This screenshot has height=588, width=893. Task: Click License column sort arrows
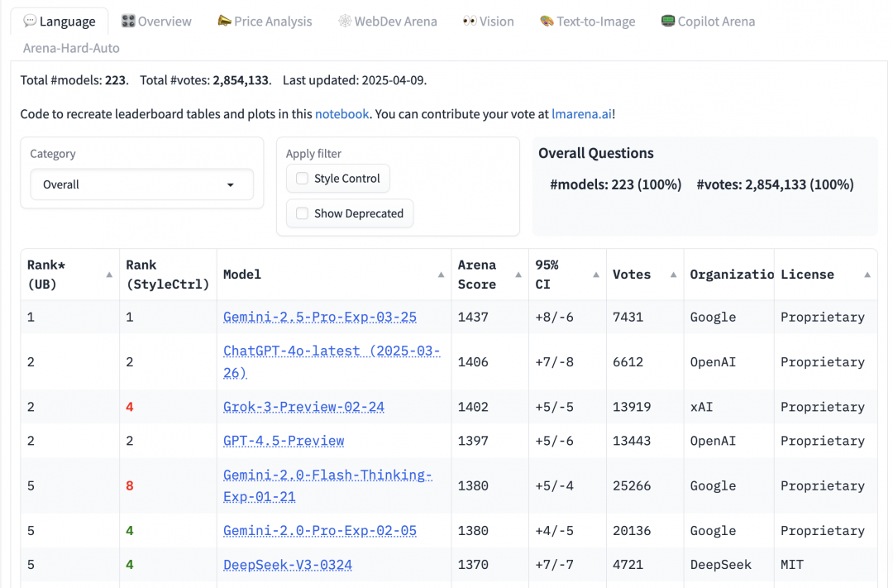pos(867,275)
